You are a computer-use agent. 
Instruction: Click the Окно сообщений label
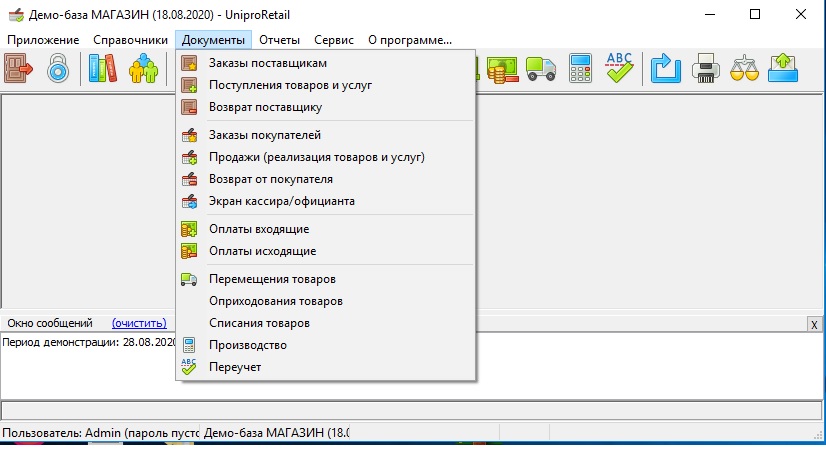[x=50, y=323]
